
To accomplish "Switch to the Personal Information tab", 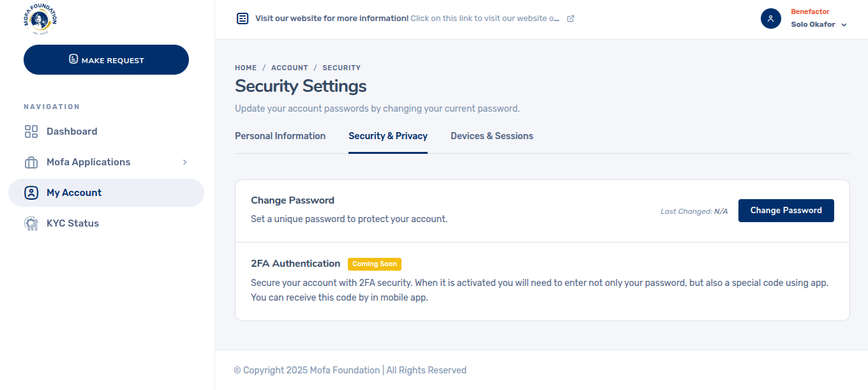I will point(280,136).
